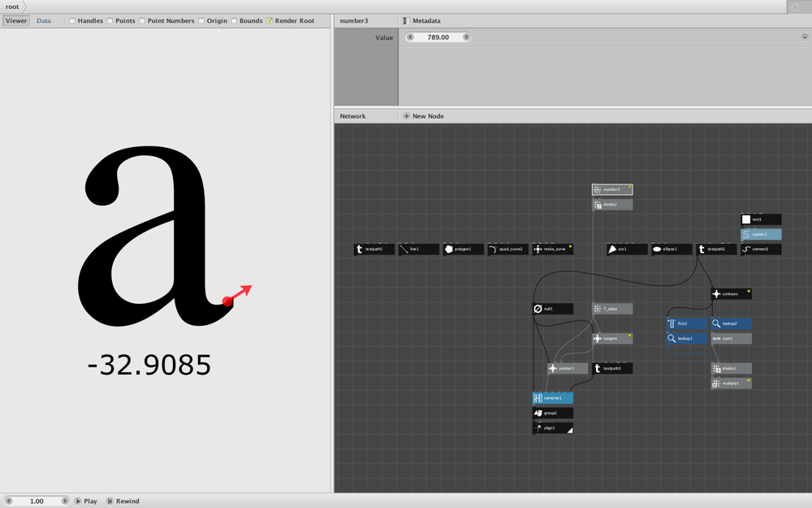Select the make_curve node

tap(552, 250)
